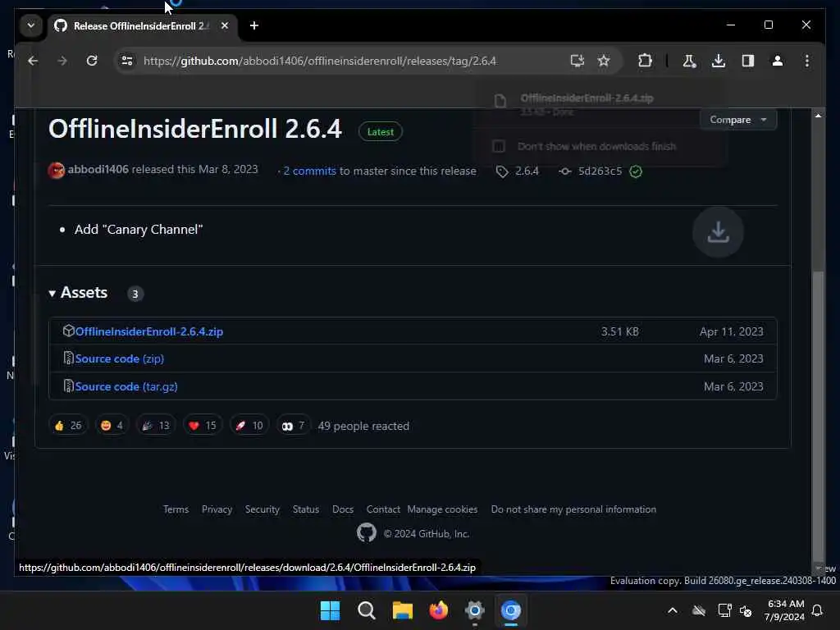
Task: Click Manage cookies in footer
Action: 442,509
